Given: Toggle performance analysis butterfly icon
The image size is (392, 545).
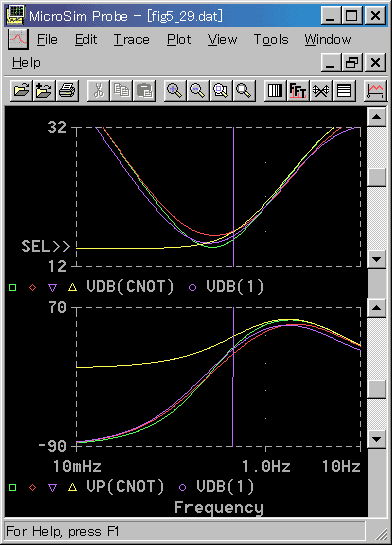Looking at the screenshot, I should coord(321,91).
